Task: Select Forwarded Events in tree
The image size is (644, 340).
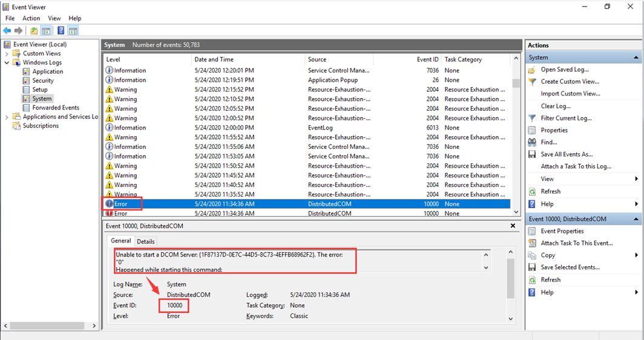Action: pyautogui.click(x=56, y=108)
